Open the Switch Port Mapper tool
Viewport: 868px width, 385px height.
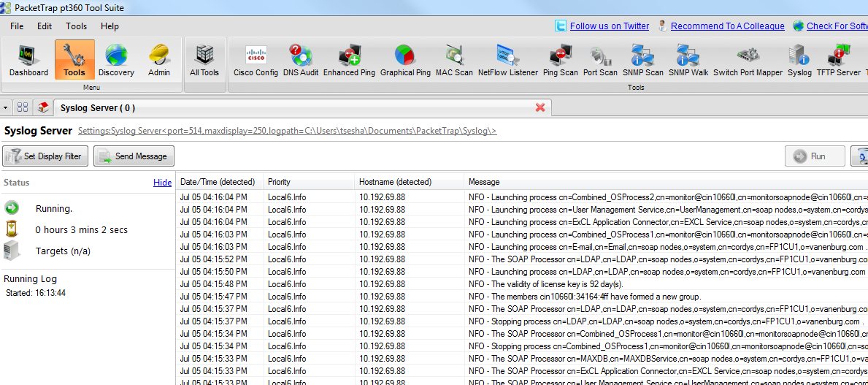pyautogui.click(x=748, y=60)
